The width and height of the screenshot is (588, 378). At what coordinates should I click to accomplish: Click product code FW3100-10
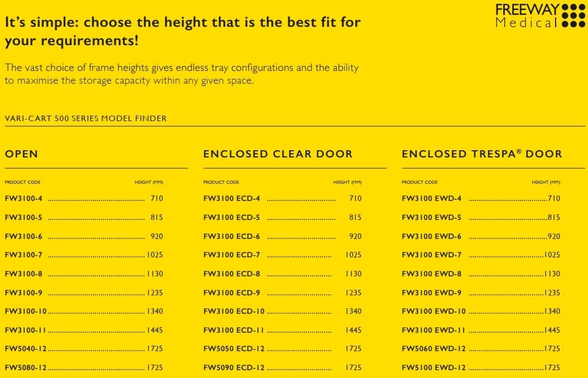(x=26, y=311)
